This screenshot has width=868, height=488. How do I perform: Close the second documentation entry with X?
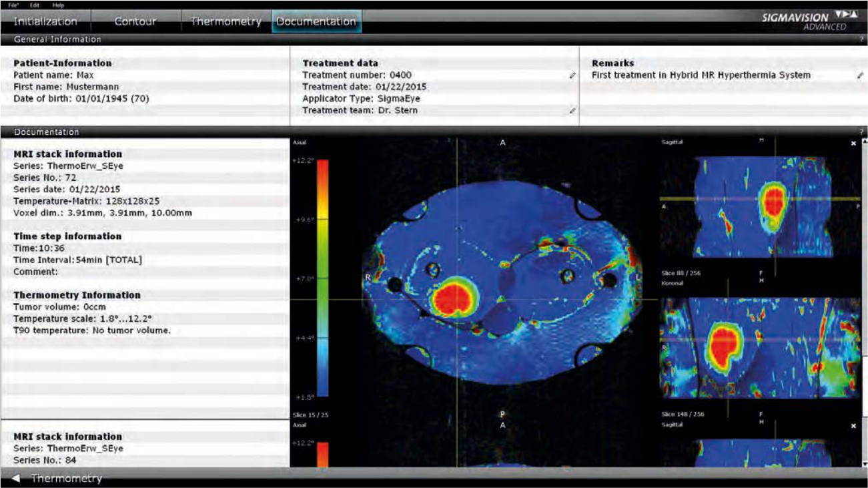point(853,426)
